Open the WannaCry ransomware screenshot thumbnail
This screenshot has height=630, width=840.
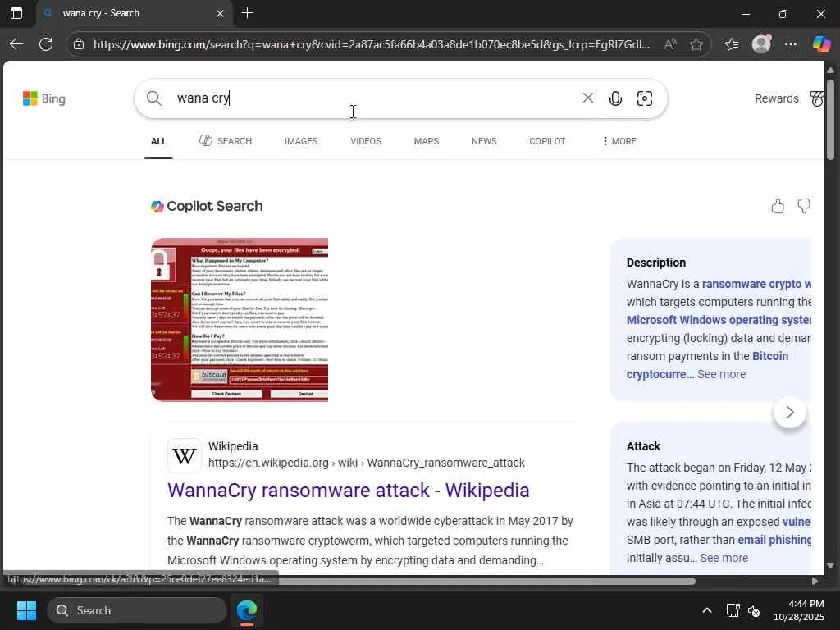pos(240,319)
